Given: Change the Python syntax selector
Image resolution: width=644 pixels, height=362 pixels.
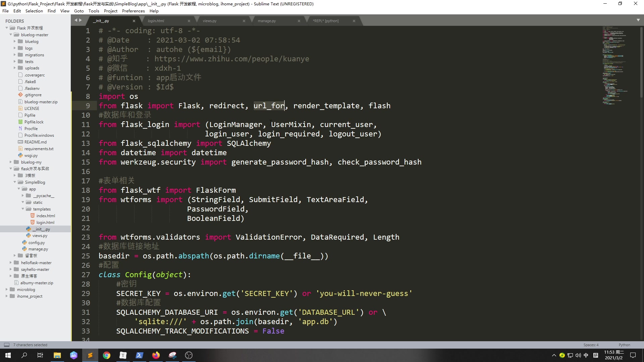Looking at the screenshot, I should click(x=624, y=345).
